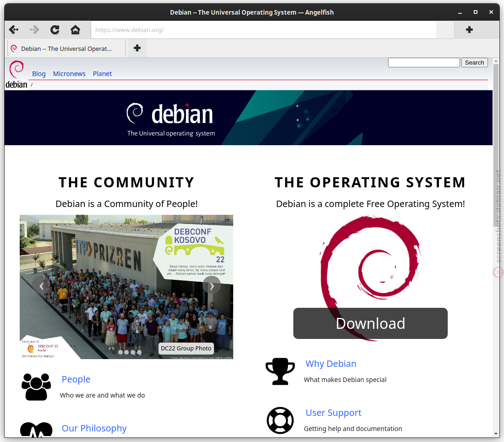Click the Download button
This screenshot has width=504, height=442.
coord(370,323)
